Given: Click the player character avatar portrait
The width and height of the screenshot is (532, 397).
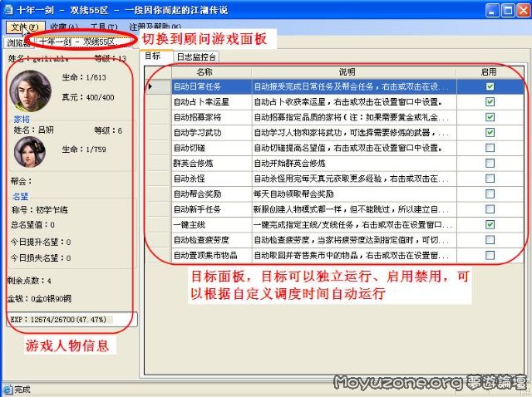Looking at the screenshot, I should 30,91.
